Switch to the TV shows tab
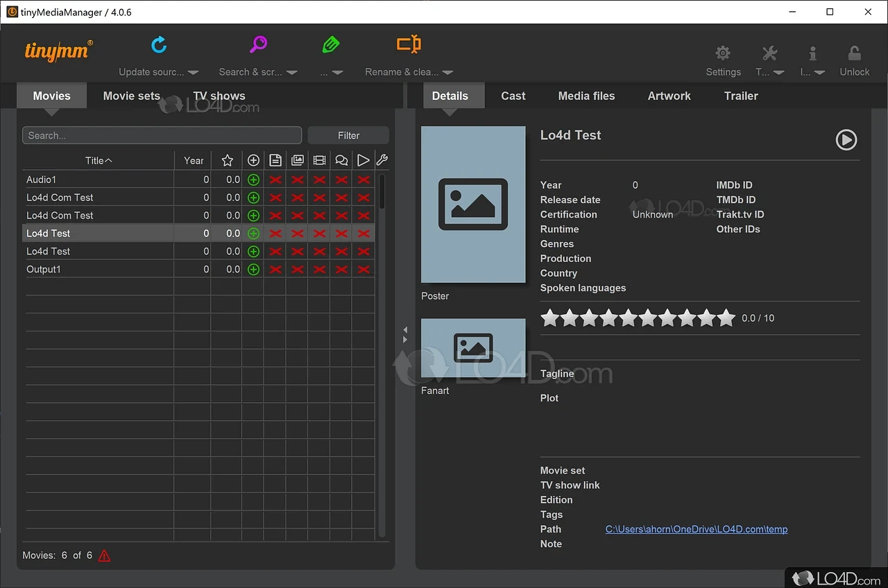The image size is (888, 588). 219,96
